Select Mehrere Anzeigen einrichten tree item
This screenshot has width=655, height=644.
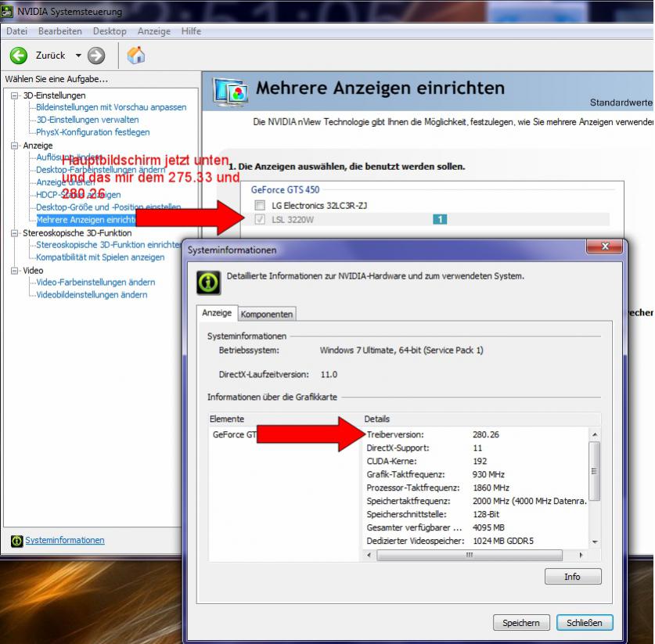[86, 220]
